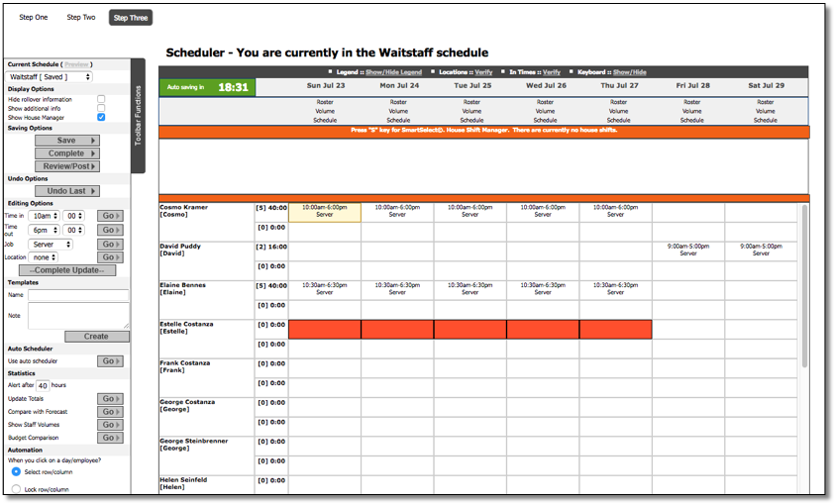The image size is (834, 504).
Task: Click the template Name input field
Action: click(x=78, y=295)
